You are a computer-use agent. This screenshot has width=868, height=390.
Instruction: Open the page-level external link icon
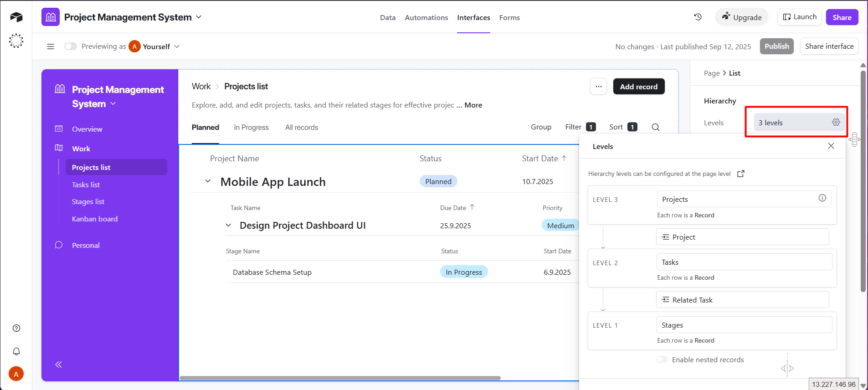coord(740,174)
